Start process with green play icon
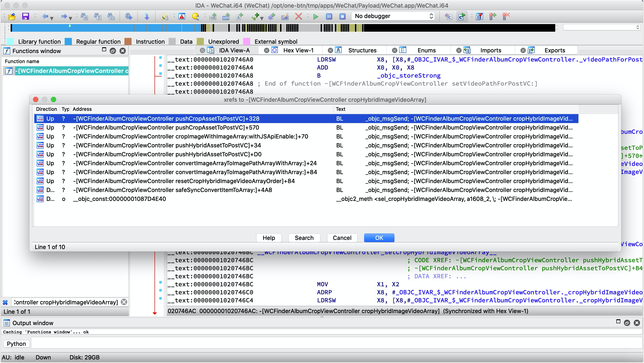644x363 pixels. pyautogui.click(x=316, y=16)
